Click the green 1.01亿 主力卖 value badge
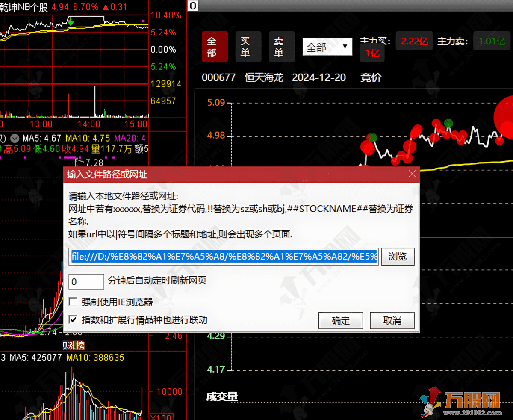Screen dimensions: 513x420 coord(491,41)
